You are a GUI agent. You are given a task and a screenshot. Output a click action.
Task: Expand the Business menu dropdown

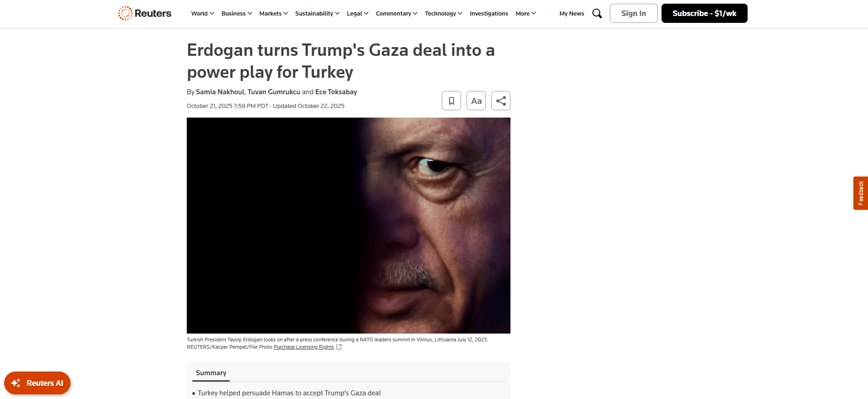click(237, 13)
